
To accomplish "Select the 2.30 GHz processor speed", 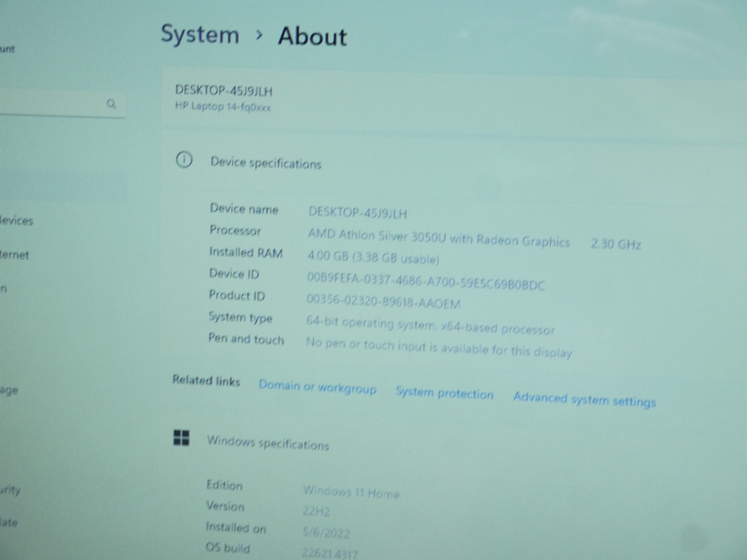I will point(616,244).
